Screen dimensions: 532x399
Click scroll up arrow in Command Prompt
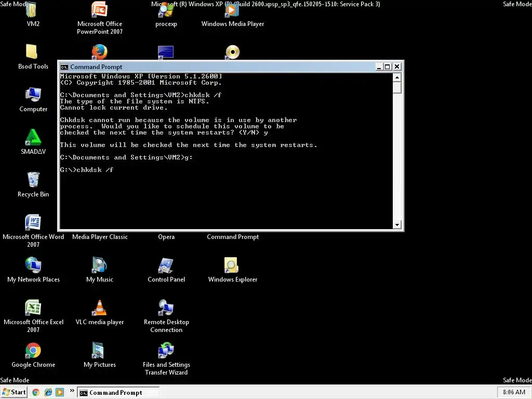point(397,77)
